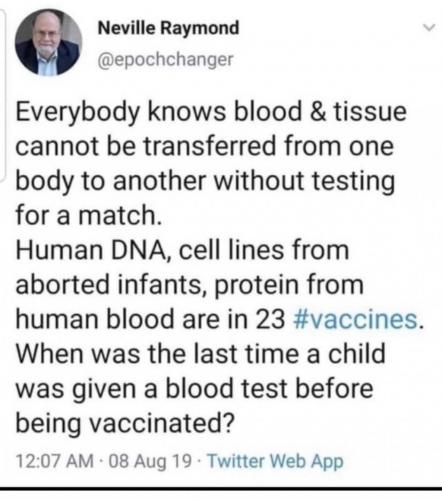The height and width of the screenshot is (500, 442).
Task: Select the line 'cannot be transferred from one'
Action: 205,146
